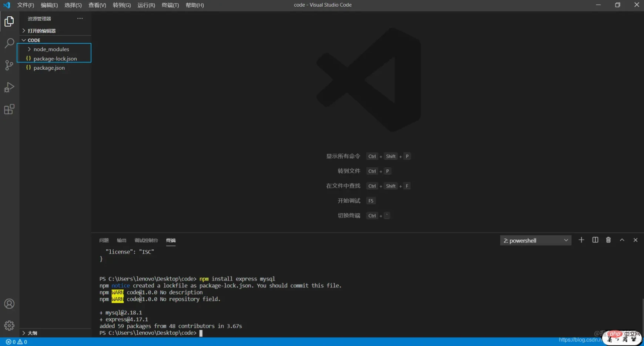Split the terminal pane
This screenshot has width=644, height=346.
click(x=595, y=240)
